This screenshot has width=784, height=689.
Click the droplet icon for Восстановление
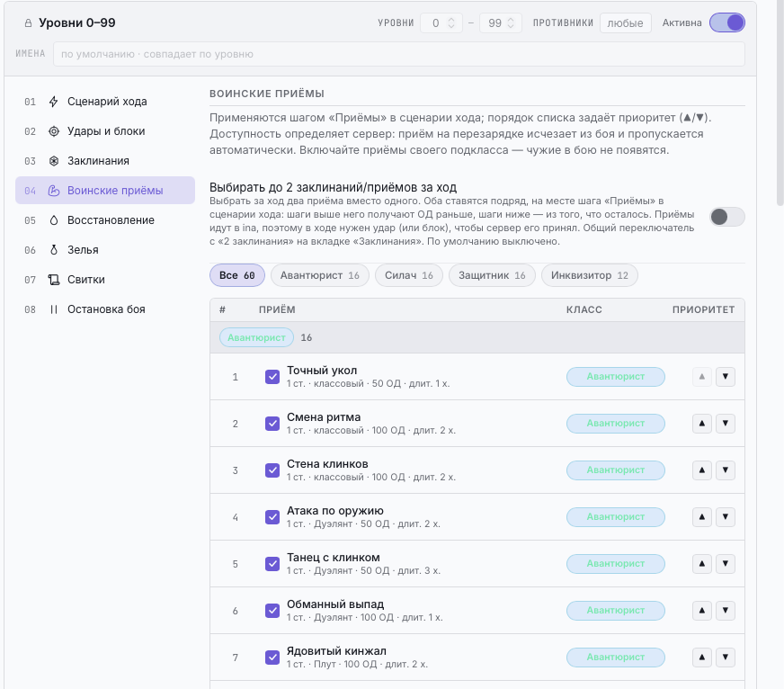[54, 220]
